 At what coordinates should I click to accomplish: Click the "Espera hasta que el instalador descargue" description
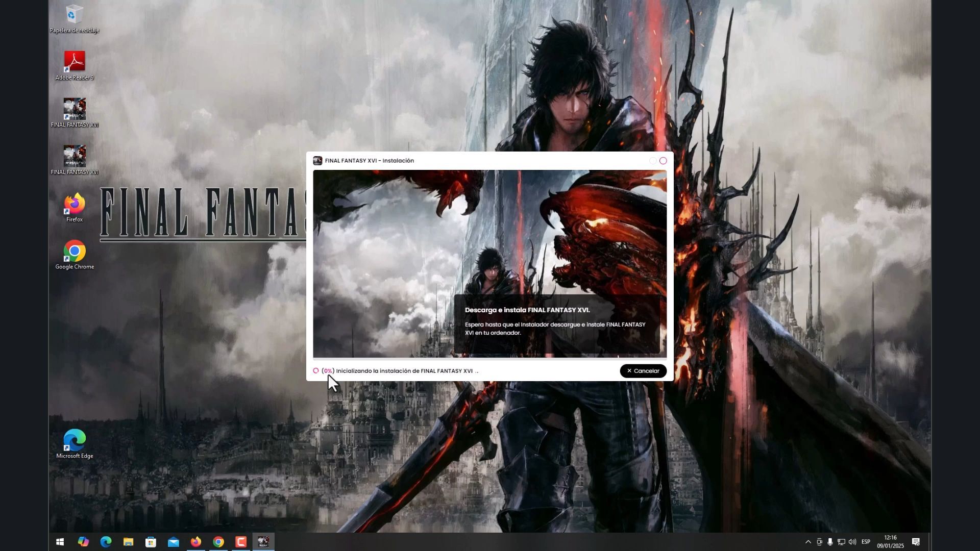(x=555, y=329)
